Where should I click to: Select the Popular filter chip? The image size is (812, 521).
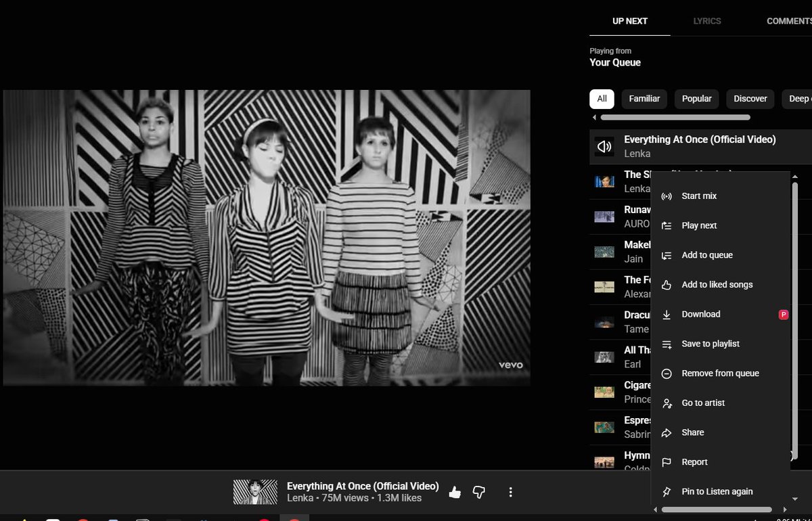[697, 99]
